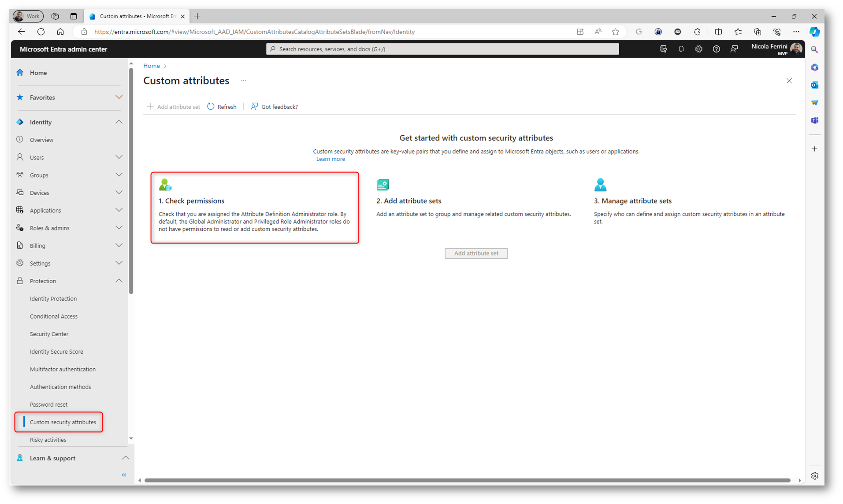
Task: Click Got feedback? toolbar command
Action: [274, 107]
